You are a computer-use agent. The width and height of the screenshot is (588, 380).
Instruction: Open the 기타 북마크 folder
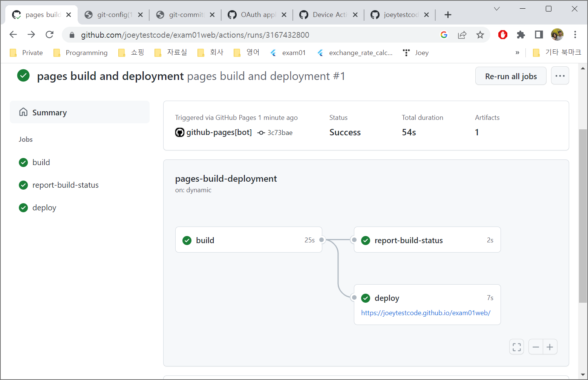pos(557,53)
